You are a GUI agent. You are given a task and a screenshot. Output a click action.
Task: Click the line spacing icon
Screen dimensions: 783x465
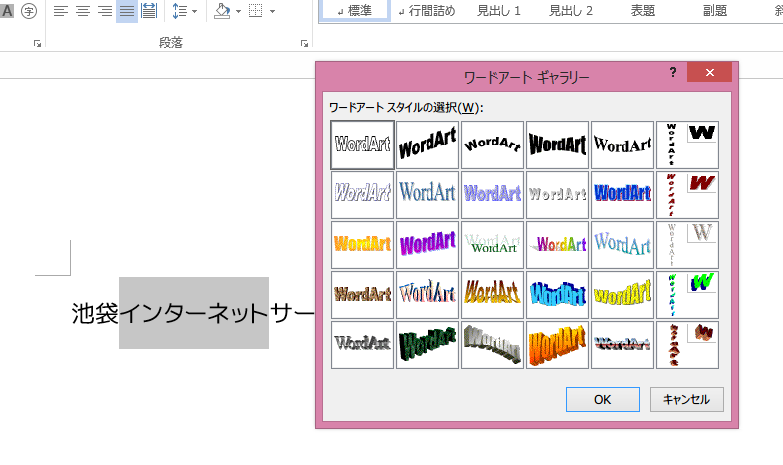179,10
